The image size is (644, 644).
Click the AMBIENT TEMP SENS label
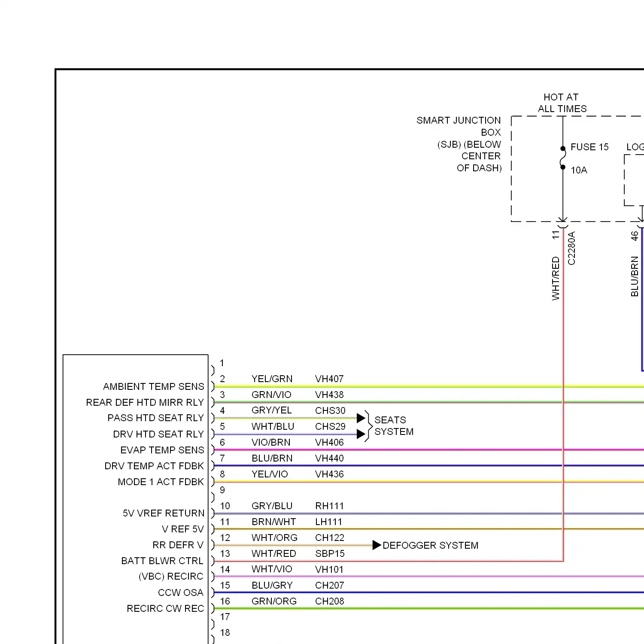tap(154, 386)
